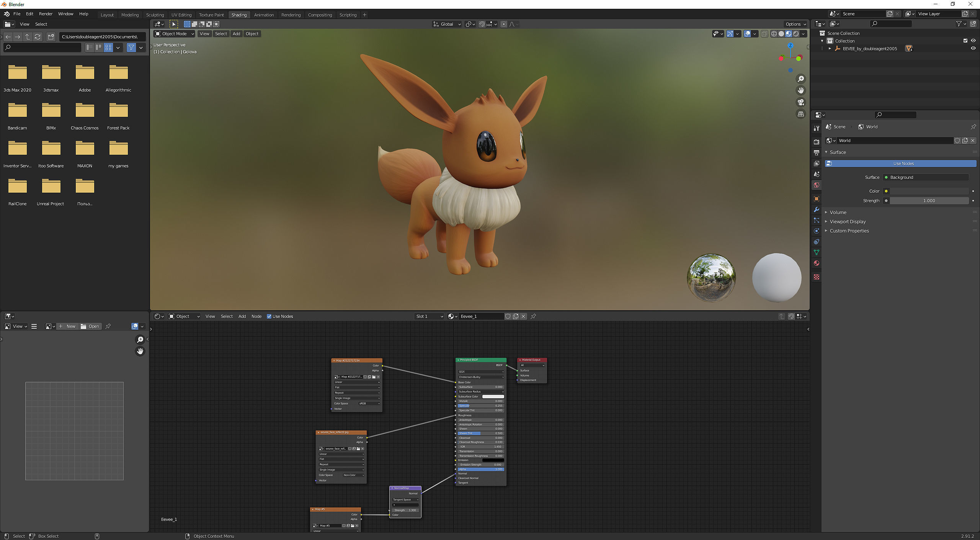980x540 pixels.
Task: Open the Tool properties tab
Action: (817, 128)
